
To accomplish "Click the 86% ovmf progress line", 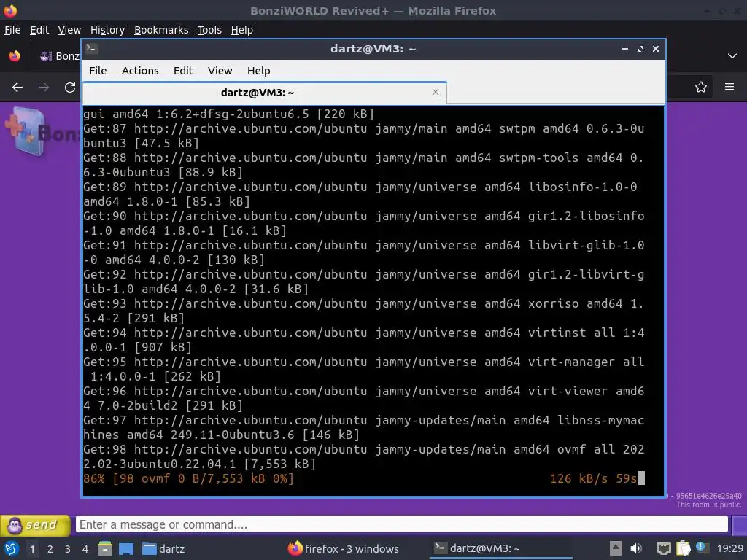I will (x=188, y=478).
